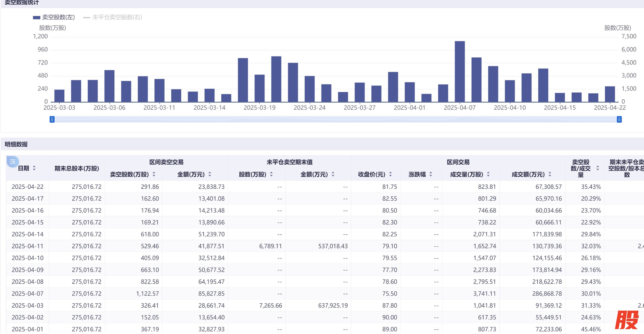Sort by 涨跌幅 column arrows

(431, 174)
